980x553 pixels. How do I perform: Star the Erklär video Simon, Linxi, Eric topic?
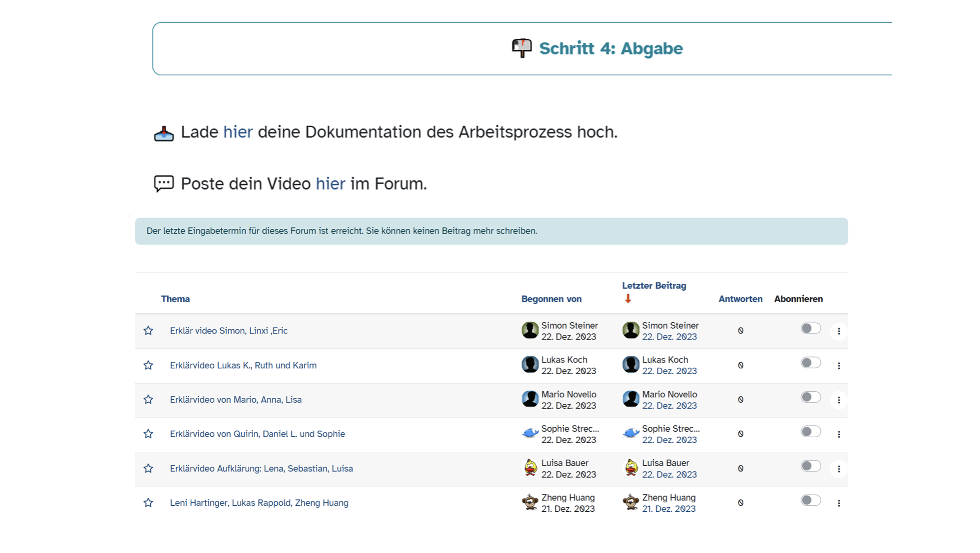click(x=148, y=331)
